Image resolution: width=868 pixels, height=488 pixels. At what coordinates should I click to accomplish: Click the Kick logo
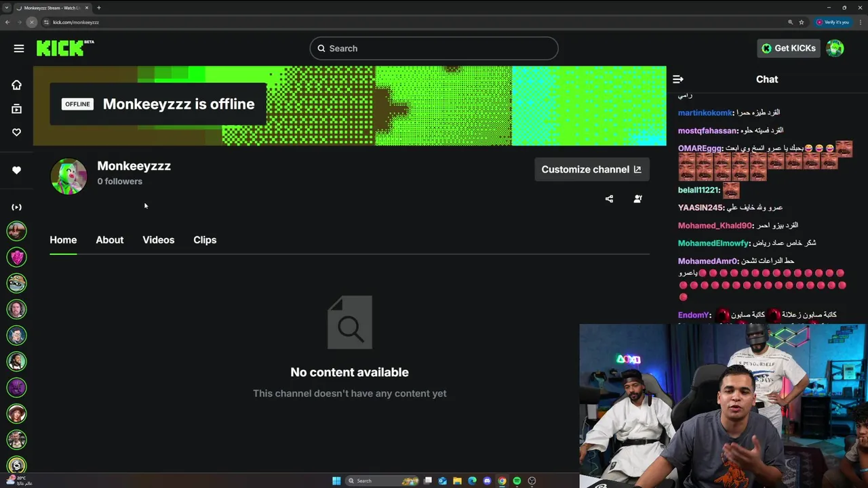pos(65,48)
